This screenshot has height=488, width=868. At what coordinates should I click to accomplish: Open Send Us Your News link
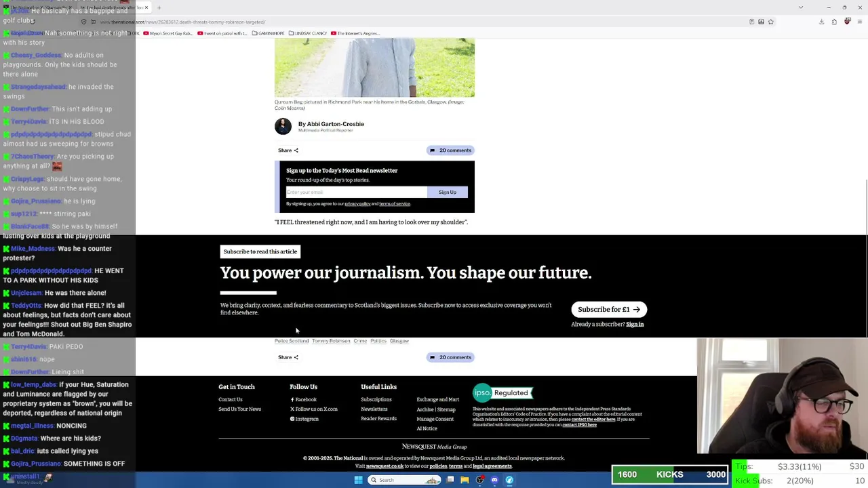pyautogui.click(x=240, y=409)
